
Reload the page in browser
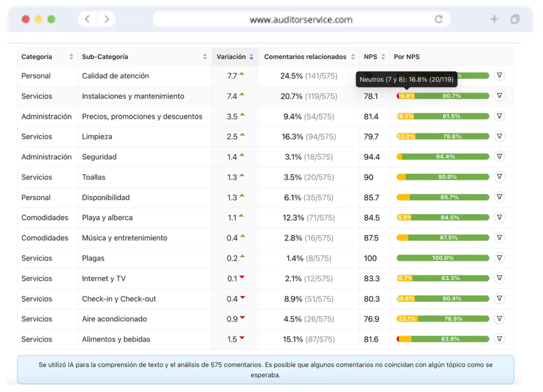(438, 19)
